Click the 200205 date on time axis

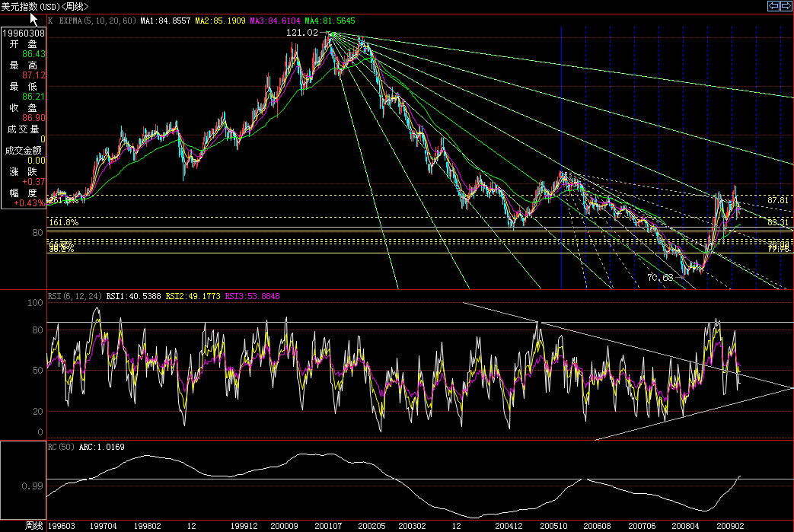coord(371,526)
